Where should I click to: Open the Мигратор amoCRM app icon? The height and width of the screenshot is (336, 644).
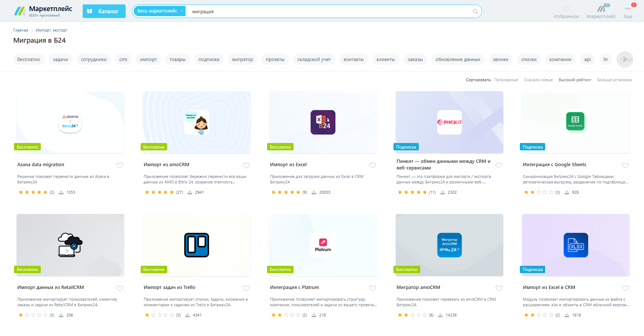(449, 245)
